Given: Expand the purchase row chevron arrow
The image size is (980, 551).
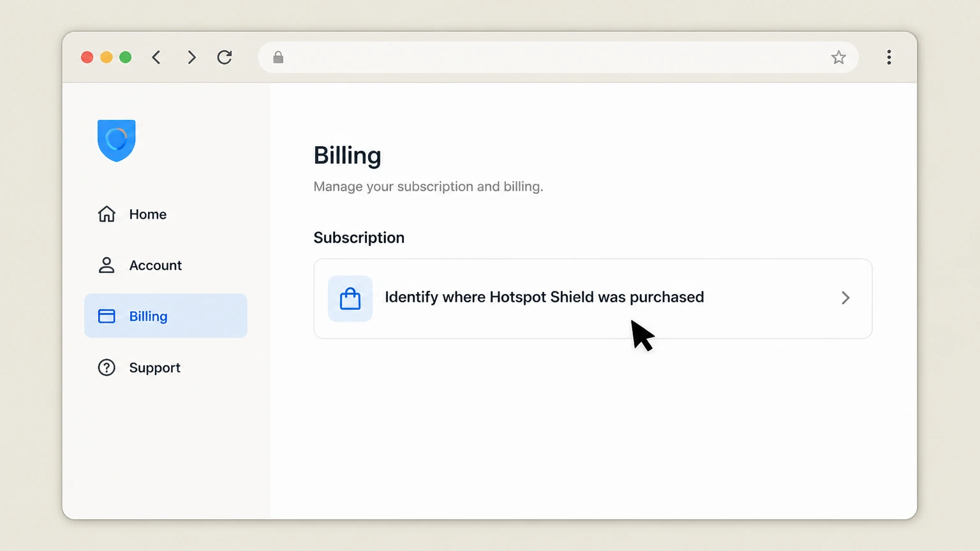Looking at the screenshot, I should pos(845,298).
